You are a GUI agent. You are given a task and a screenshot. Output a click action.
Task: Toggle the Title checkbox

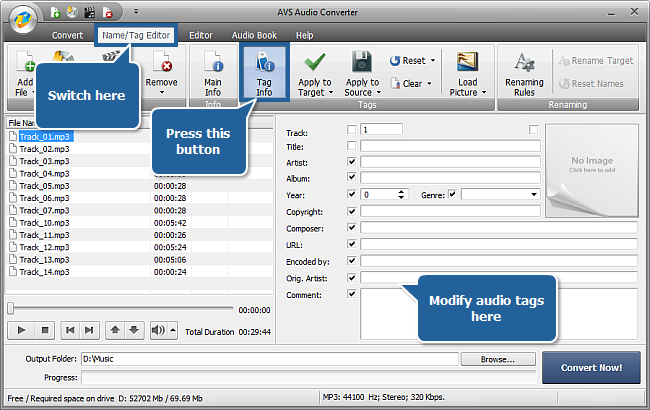[x=352, y=146]
